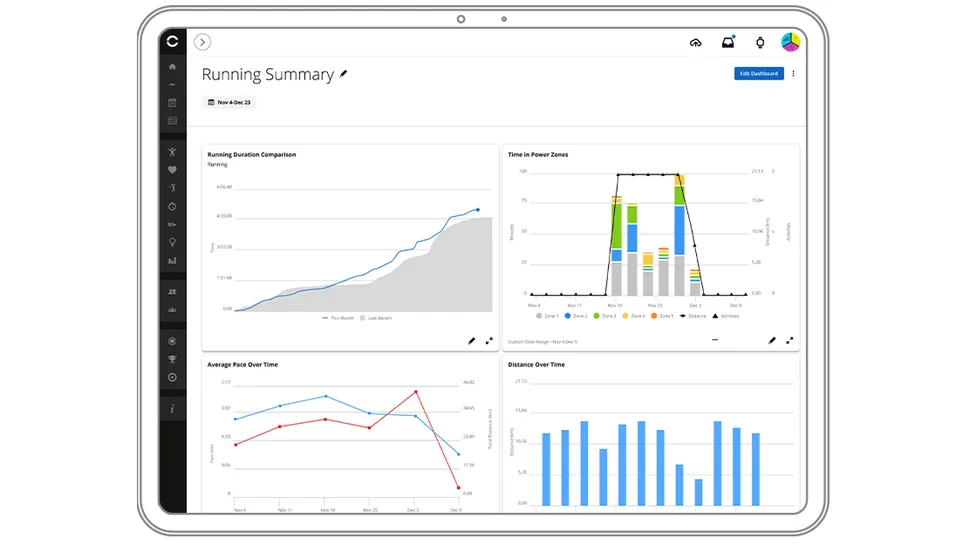Edit the Running Duration Comparison chart
970x546 pixels.
coord(472,340)
